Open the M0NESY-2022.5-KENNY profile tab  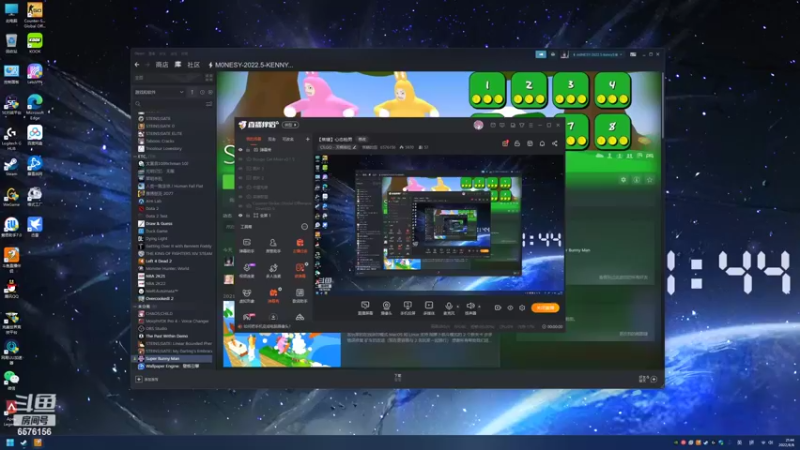click(254, 65)
